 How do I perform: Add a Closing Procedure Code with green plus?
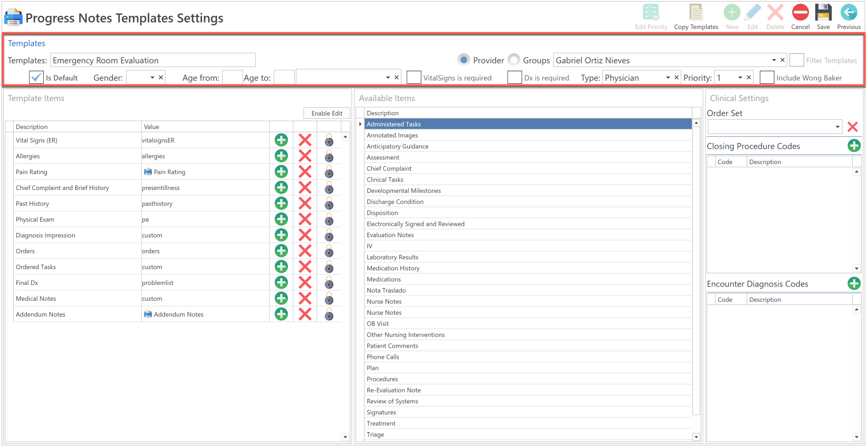[854, 146]
